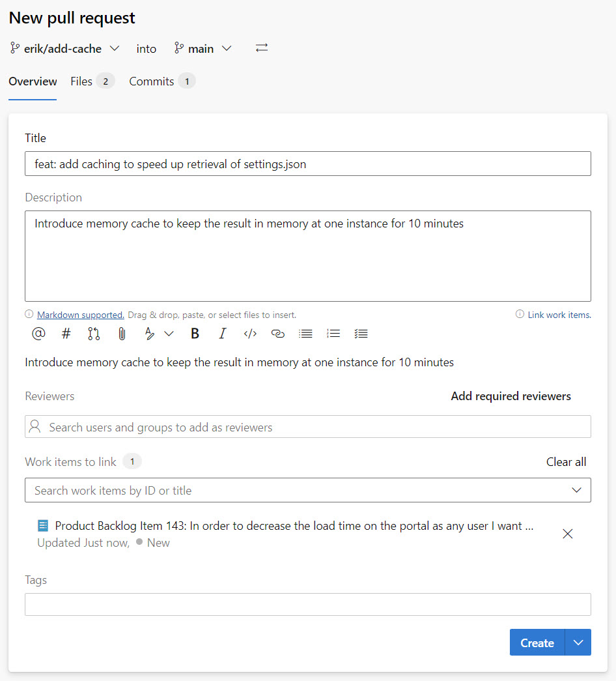Swap source and target branches icon
This screenshot has width=616, height=681.
pos(261,48)
